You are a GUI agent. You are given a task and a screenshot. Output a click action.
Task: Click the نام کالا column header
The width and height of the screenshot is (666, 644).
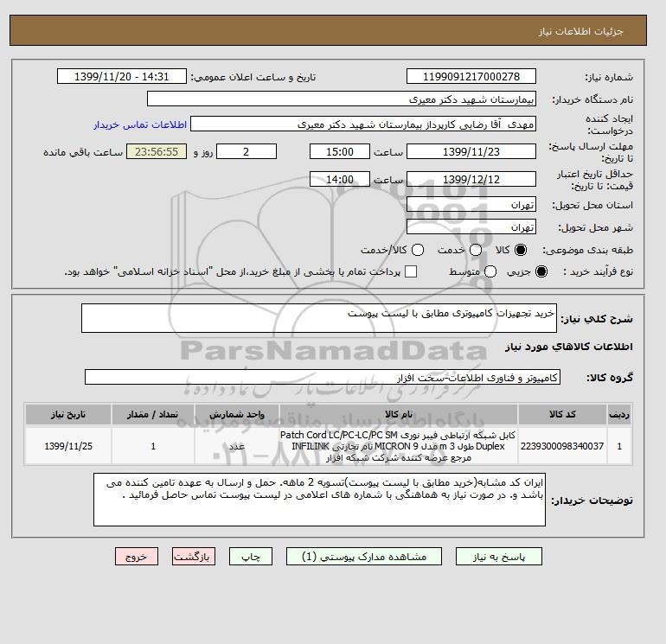399,414
